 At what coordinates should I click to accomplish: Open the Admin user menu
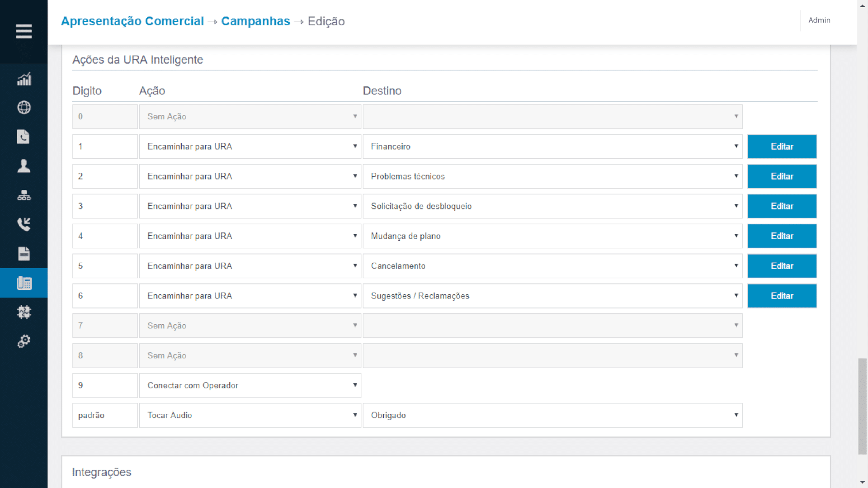pyautogui.click(x=819, y=20)
